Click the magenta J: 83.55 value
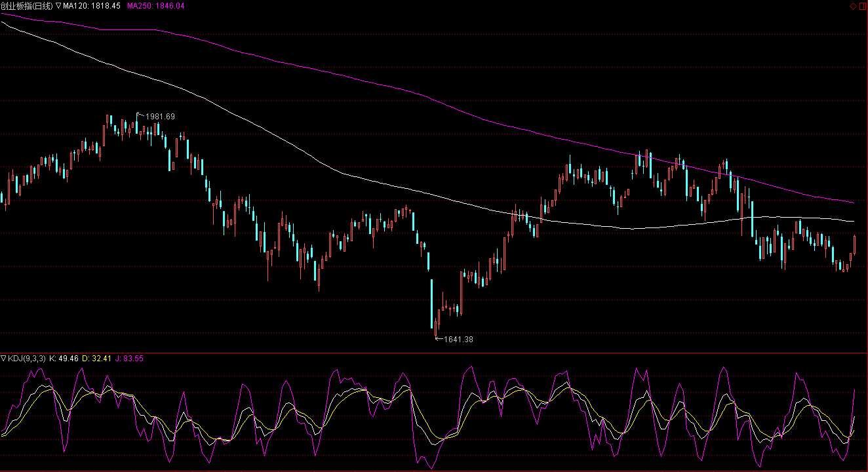Viewport: 868px width, 472px height. point(129,359)
